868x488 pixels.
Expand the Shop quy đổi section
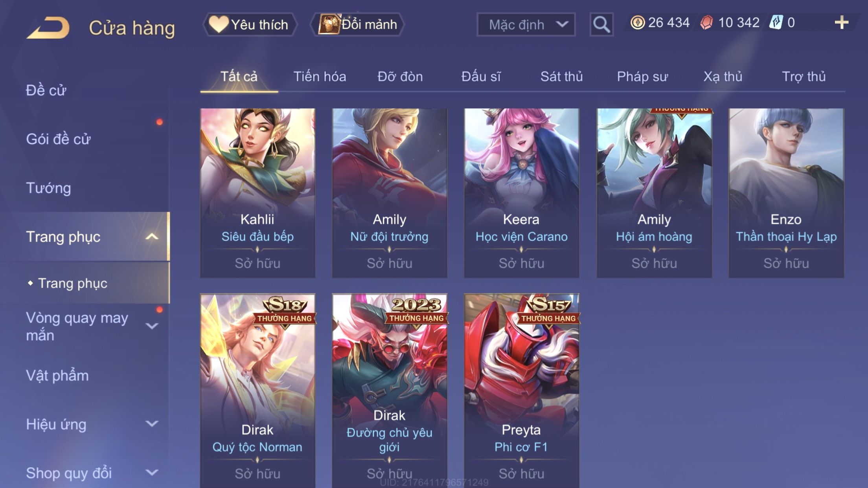152,472
